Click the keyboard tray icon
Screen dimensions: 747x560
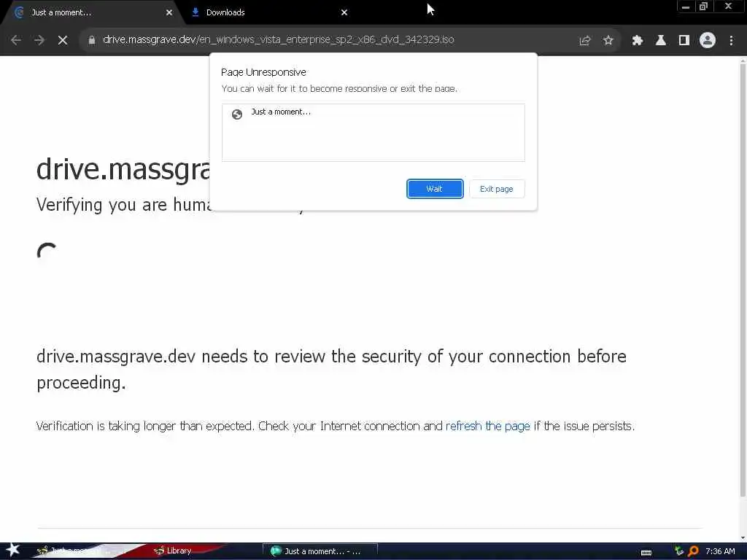(x=646, y=553)
